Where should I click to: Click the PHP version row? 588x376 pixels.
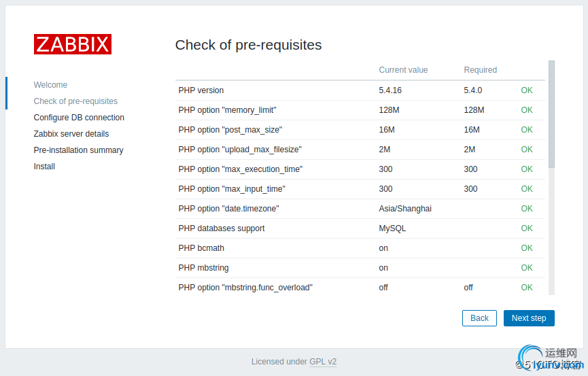[360, 90]
